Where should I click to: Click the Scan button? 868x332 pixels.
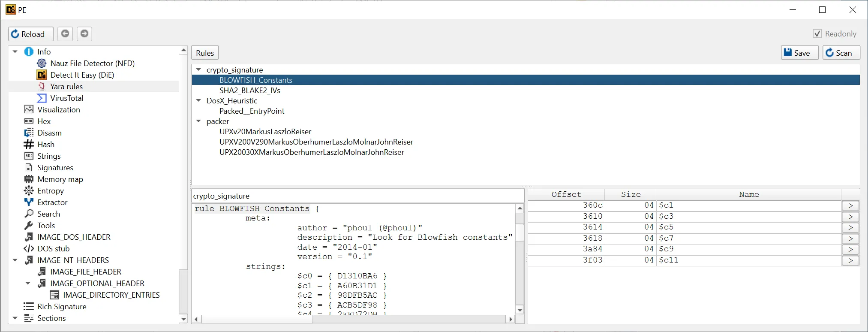pos(840,53)
